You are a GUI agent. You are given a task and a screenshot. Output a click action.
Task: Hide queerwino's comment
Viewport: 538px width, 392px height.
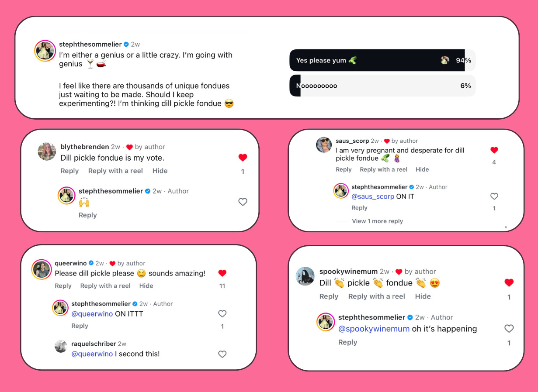click(x=146, y=285)
